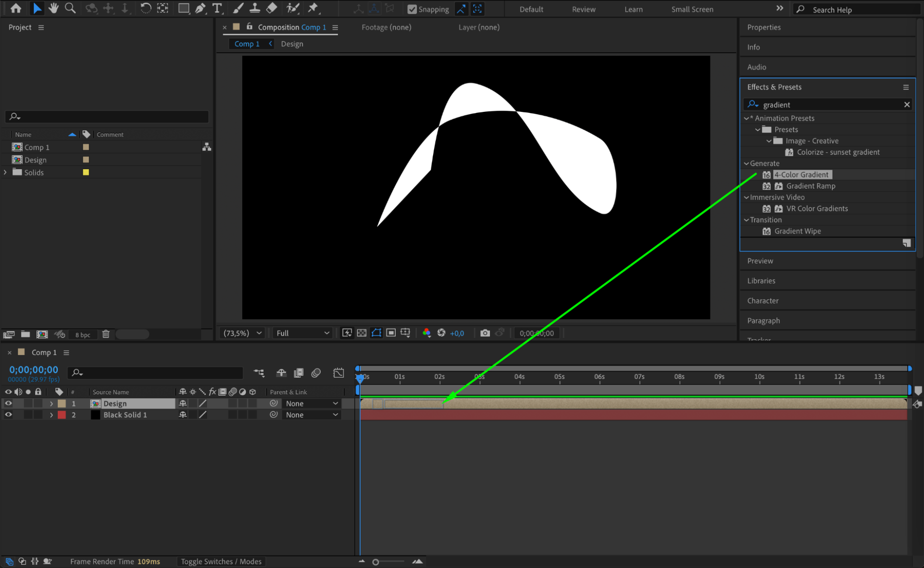
Task: Select the Gradient Ramp effect
Action: pos(811,186)
